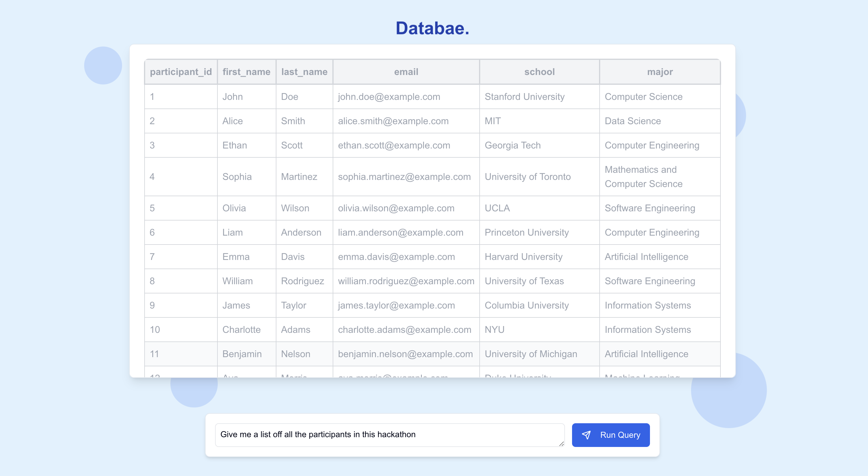This screenshot has height=476, width=868.
Task: Click the University of Michigan cell
Action: pos(531,354)
